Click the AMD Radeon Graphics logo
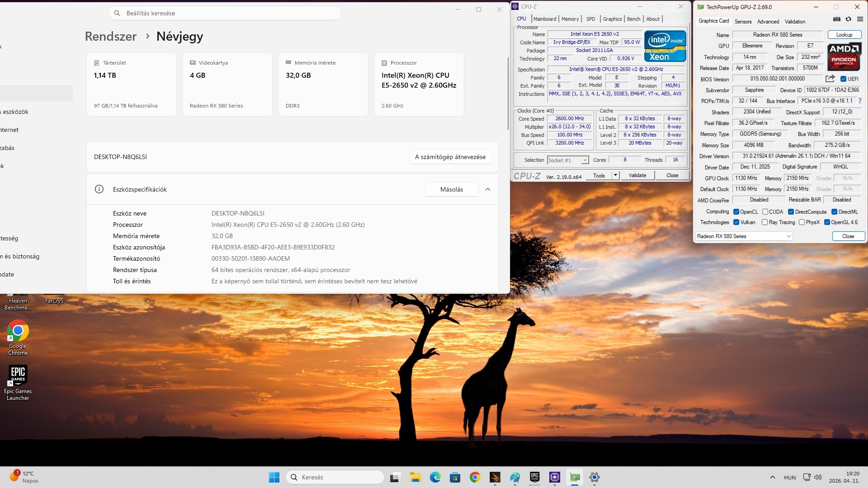868x488 pixels. point(844,56)
